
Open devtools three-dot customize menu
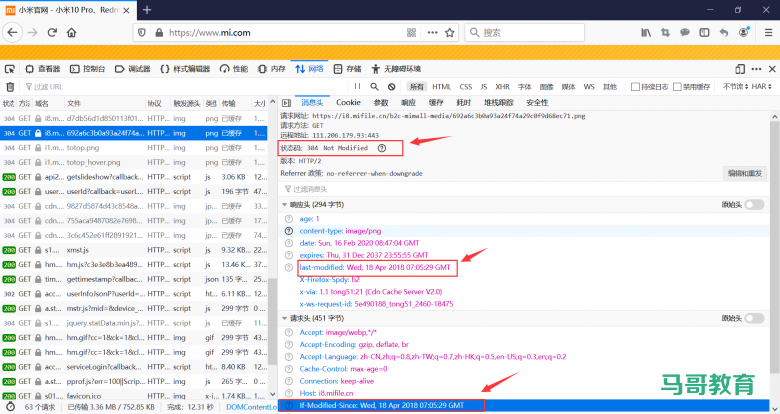pos(757,69)
